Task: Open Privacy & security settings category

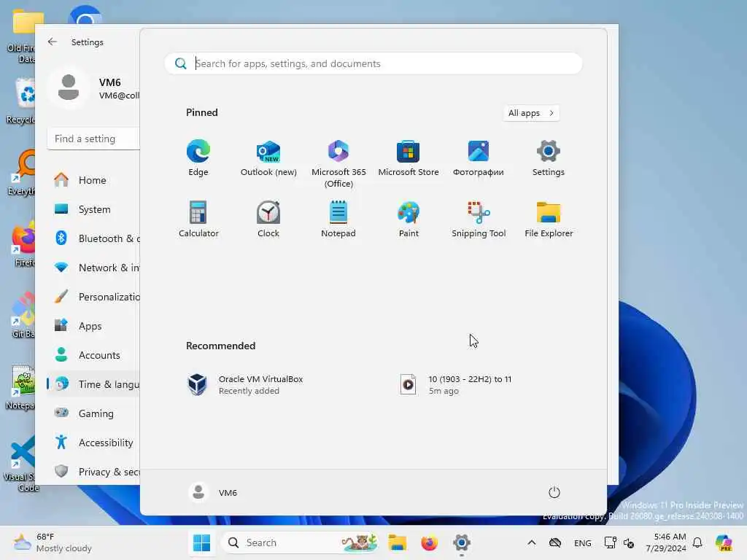Action: pyautogui.click(x=93, y=472)
